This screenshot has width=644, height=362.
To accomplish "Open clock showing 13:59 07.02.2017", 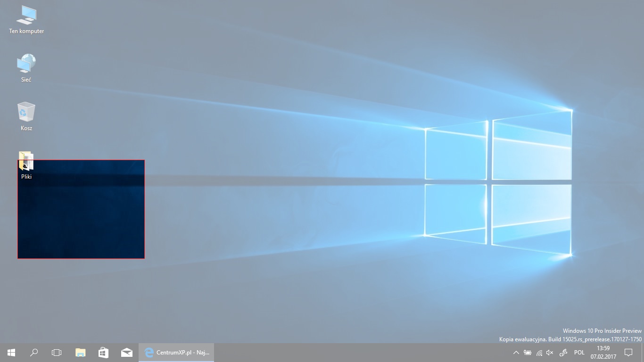I will pyautogui.click(x=603, y=353).
